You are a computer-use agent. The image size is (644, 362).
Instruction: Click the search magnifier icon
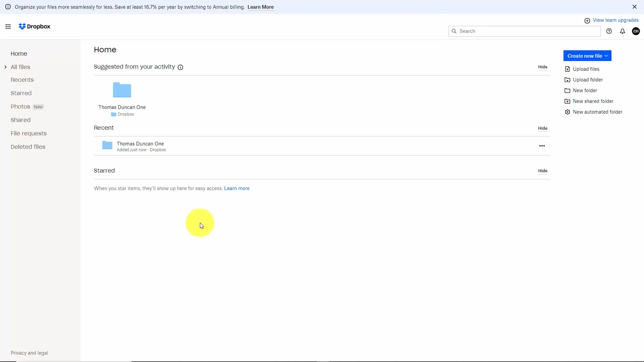coord(454,31)
